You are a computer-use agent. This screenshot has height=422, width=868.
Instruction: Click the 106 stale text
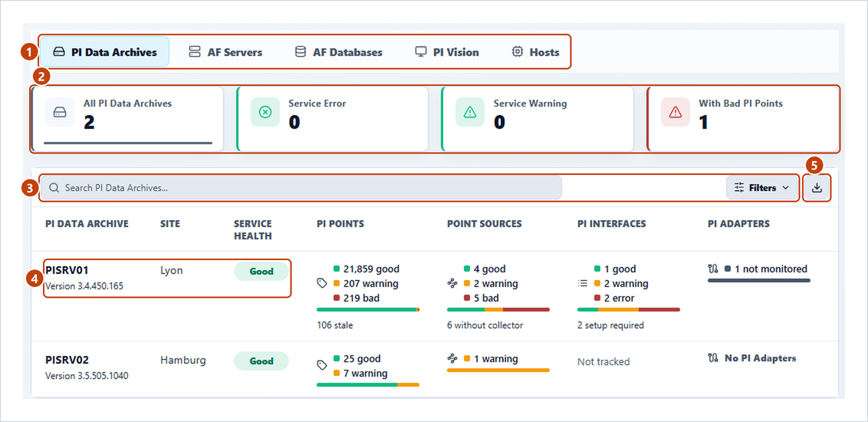tap(335, 325)
